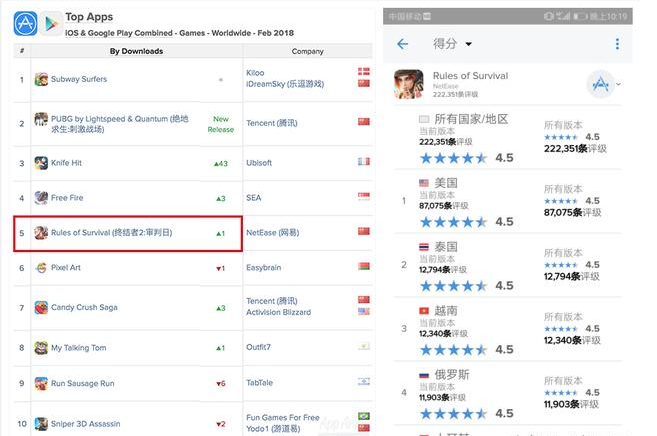Click the Rules of Survival icon in mobile panel
The image size is (657, 436).
tap(407, 83)
